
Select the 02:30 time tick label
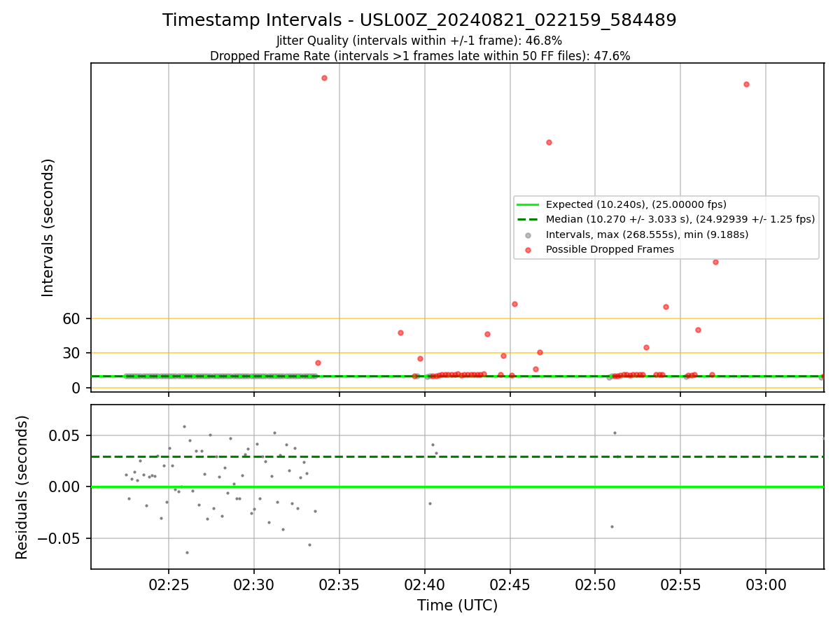(254, 584)
